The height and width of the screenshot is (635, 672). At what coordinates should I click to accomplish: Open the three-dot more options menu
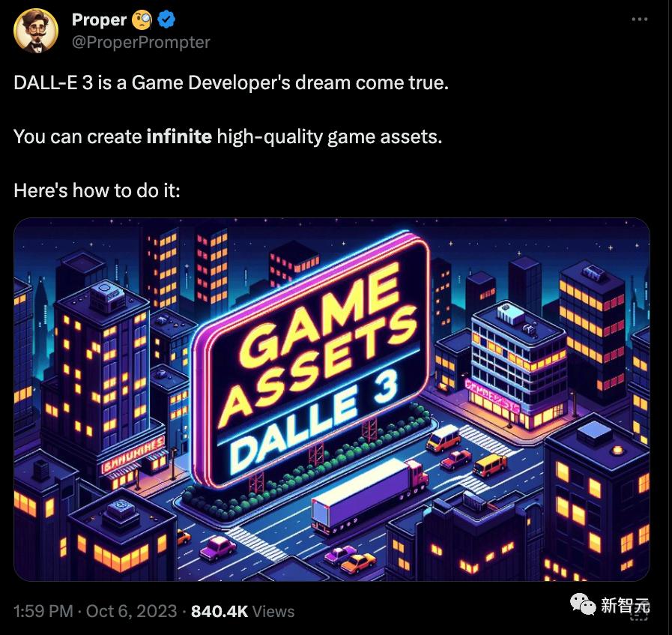pos(638,19)
